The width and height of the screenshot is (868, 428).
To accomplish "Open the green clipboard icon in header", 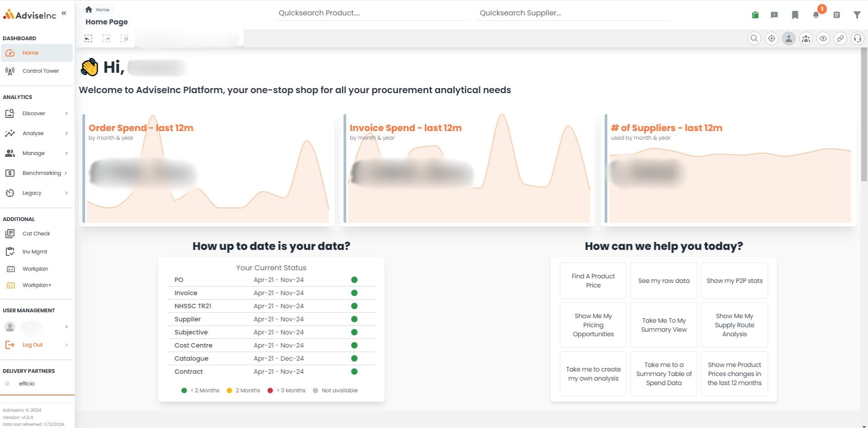I will point(755,15).
